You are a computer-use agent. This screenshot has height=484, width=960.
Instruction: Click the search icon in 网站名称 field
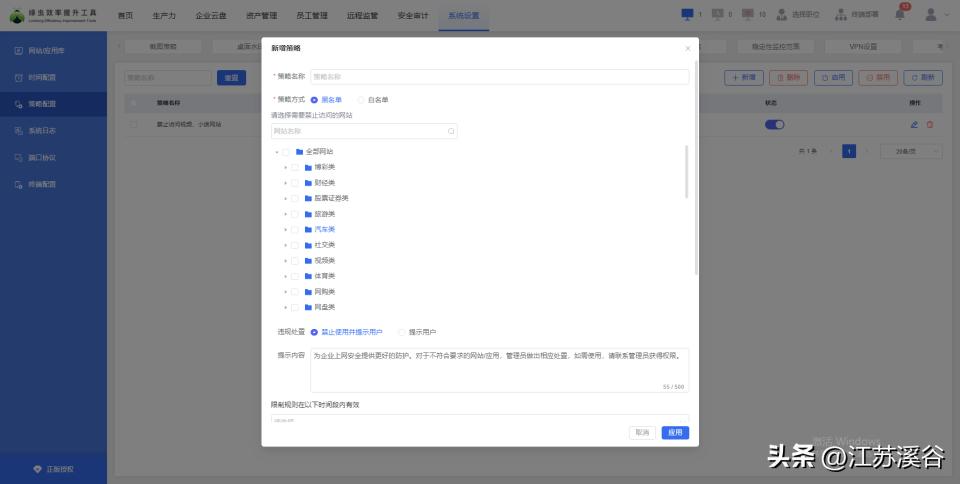coord(451,132)
